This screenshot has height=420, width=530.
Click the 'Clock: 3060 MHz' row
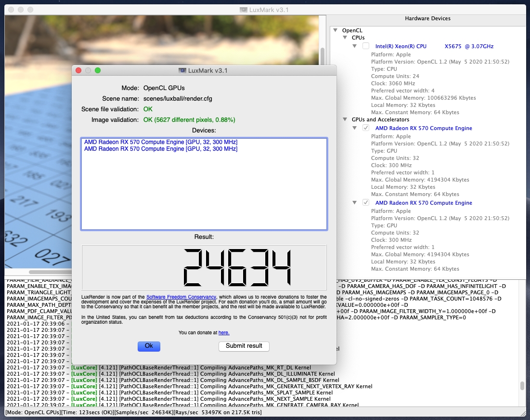pyautogui.click(x=393, y=83)
